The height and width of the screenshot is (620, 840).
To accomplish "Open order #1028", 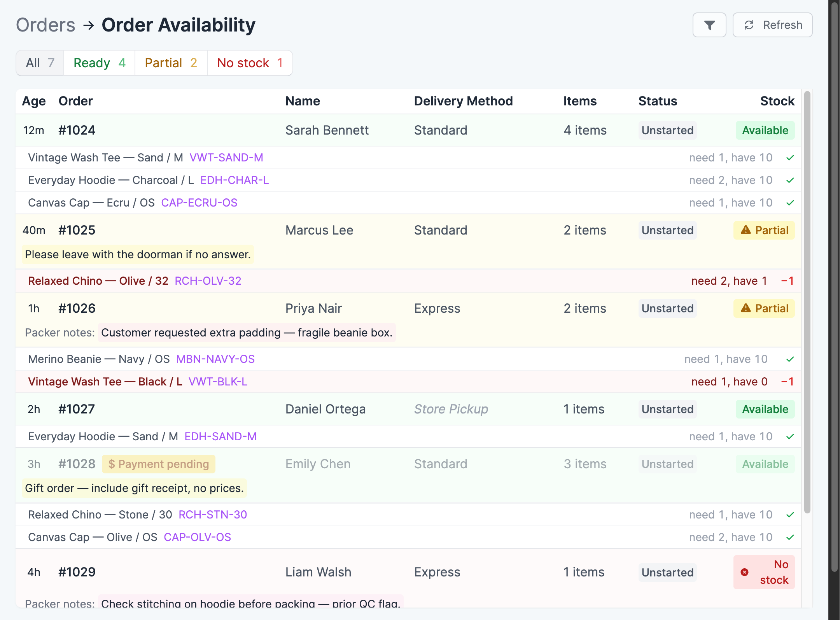I will [77, 464].
